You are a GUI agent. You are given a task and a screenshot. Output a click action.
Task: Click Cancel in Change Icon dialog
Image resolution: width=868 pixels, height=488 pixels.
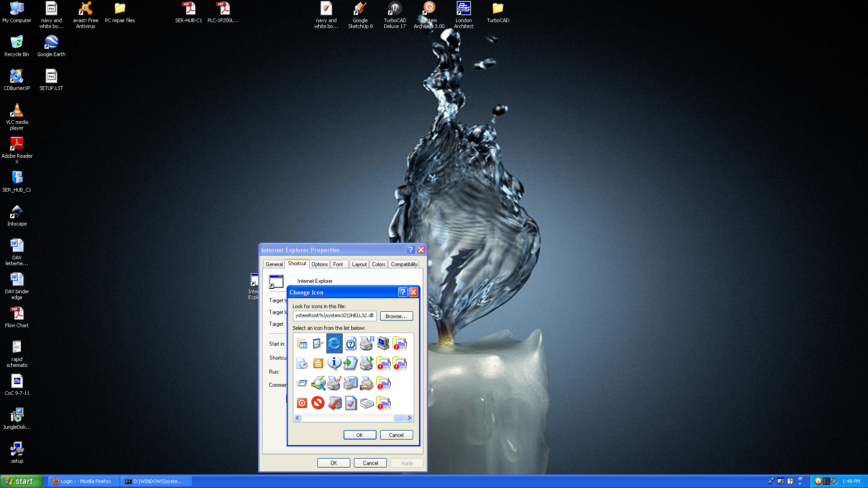pos(396,435)
